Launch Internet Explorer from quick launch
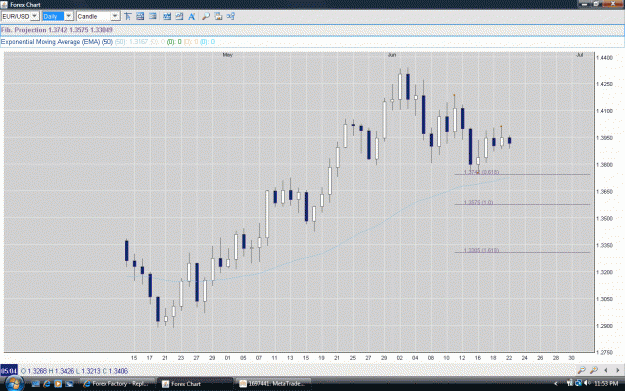This screenshot has height=391, width=625. (x=47, y=384)
